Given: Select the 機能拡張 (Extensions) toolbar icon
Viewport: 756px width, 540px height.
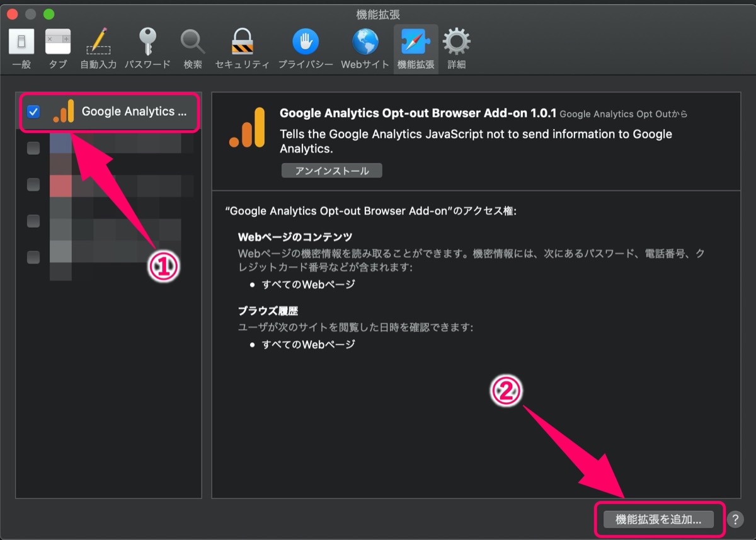Looking at the screenshot, I should pyautogui.click(x=416, y=48).
